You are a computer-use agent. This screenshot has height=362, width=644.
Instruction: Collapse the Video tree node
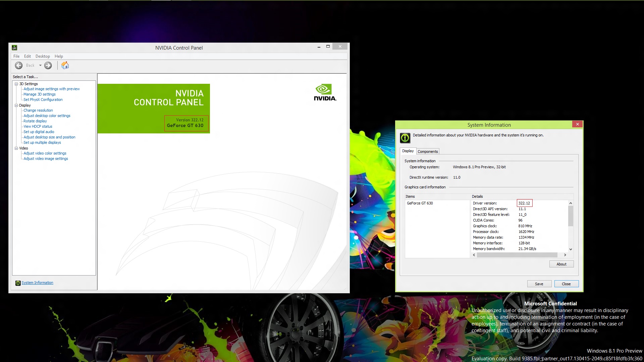(x=16, y=148)
